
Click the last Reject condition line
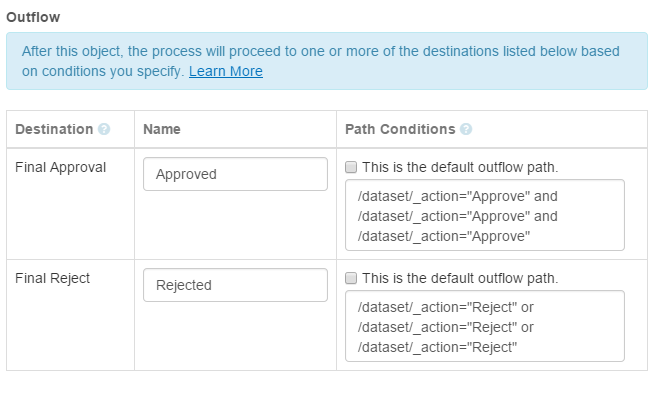pos(437,348)
